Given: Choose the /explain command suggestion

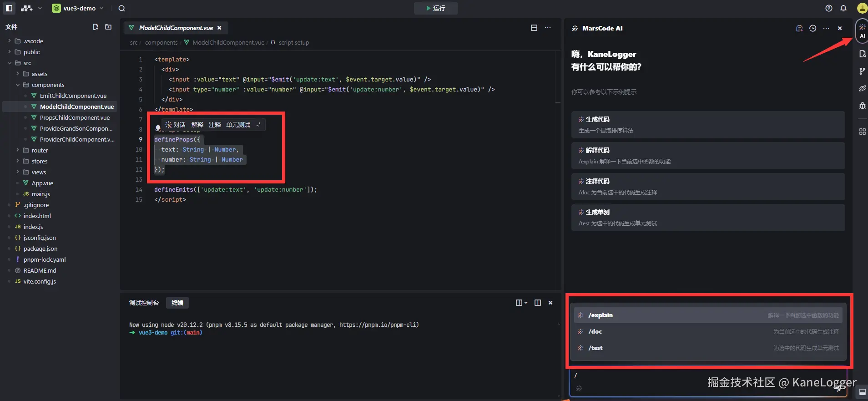Looking at the screenshot, I should [708, 315].
